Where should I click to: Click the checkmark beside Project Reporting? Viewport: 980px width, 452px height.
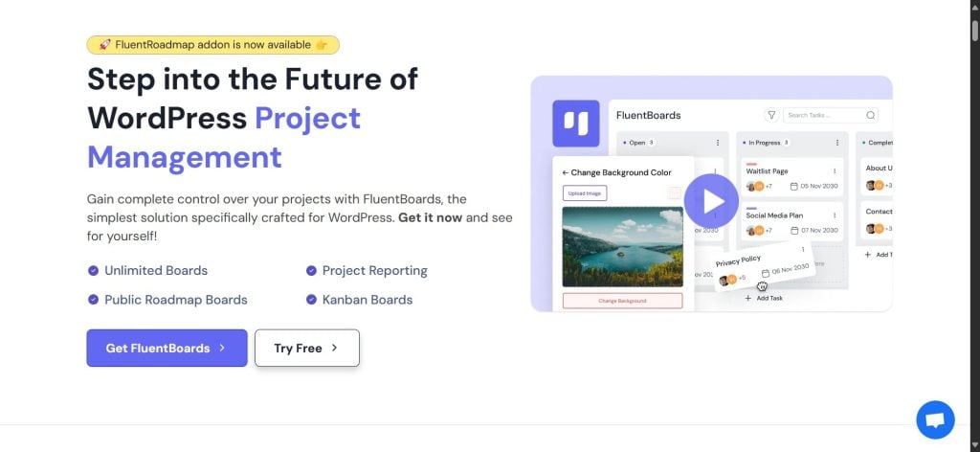311,271
